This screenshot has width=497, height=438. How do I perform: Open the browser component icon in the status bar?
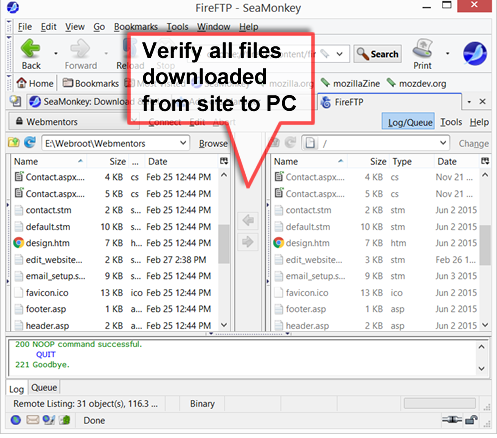[16, 420]
